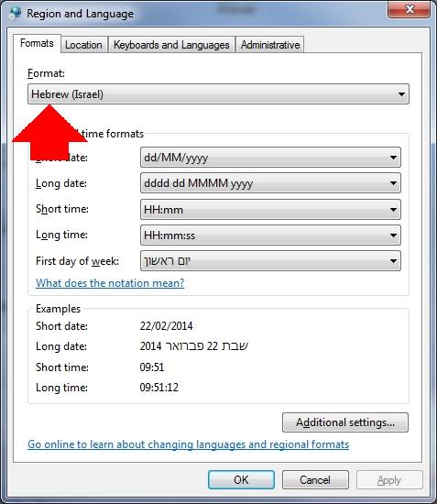The height and width of the screenshot is (504, 437).
Task: Click the Cancel button
Action: click(x=315, y=480)
